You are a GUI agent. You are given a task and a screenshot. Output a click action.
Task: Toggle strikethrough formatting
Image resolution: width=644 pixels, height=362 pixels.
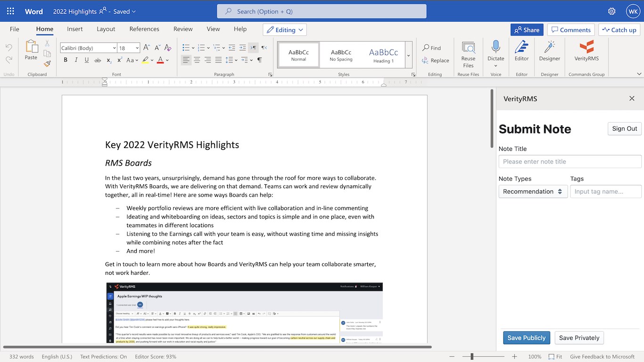98,60
